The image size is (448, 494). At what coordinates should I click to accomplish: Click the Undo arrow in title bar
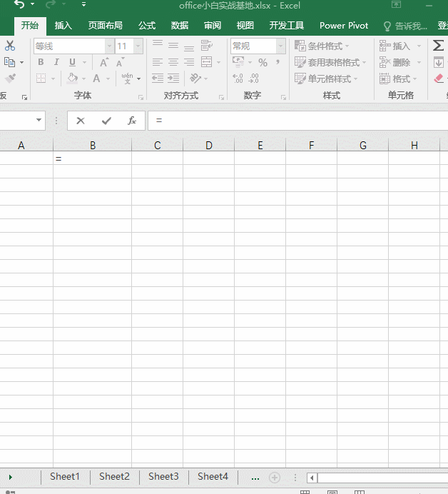point(19,5)
